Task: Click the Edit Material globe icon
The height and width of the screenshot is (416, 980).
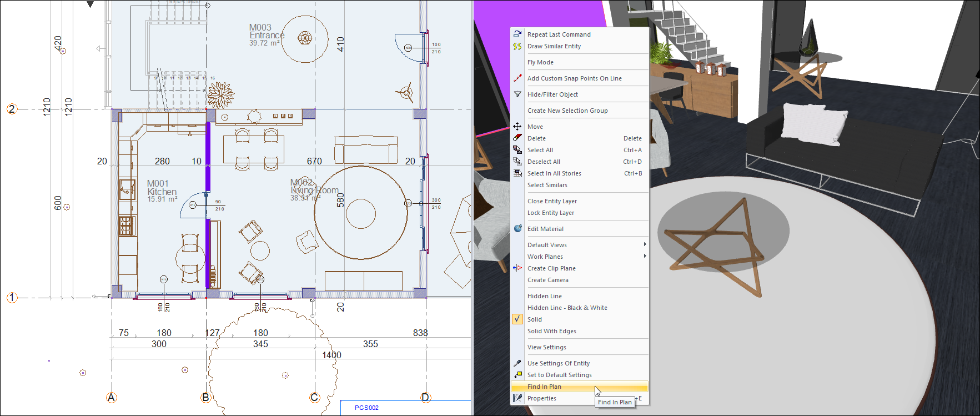Action: 517,229
